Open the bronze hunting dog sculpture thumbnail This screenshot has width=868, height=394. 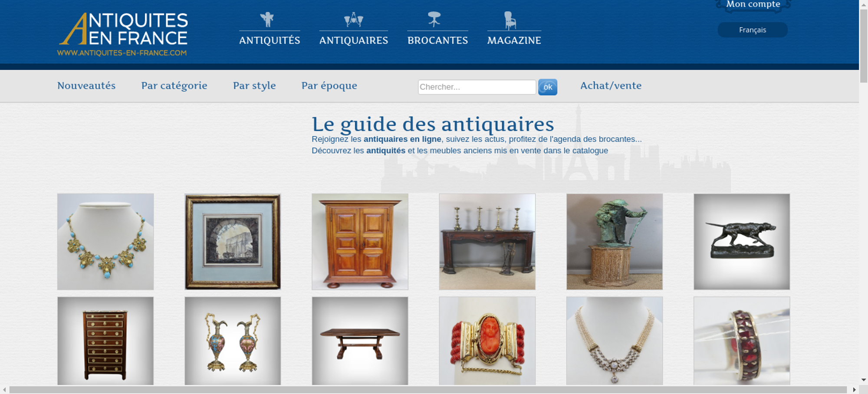click(742, 242)
